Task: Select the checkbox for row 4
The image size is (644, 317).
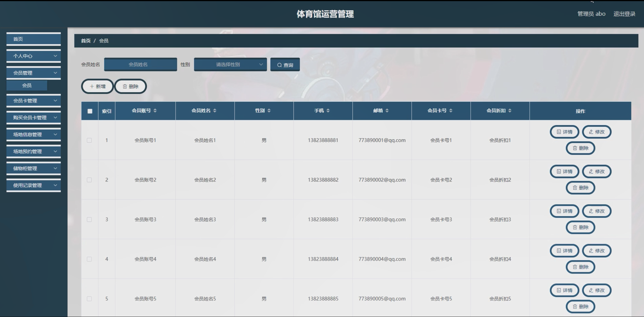Action: (x=89, y=259)
